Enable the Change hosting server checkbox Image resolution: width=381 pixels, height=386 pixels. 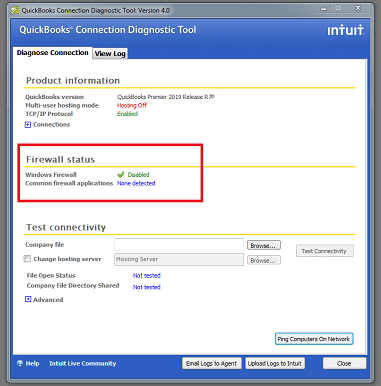pos(27,259)
